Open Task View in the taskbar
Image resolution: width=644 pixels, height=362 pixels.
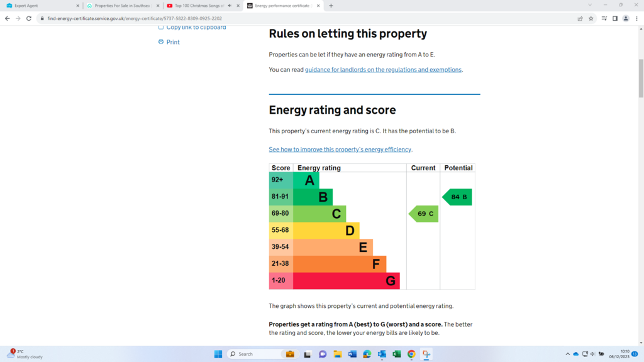307,354
